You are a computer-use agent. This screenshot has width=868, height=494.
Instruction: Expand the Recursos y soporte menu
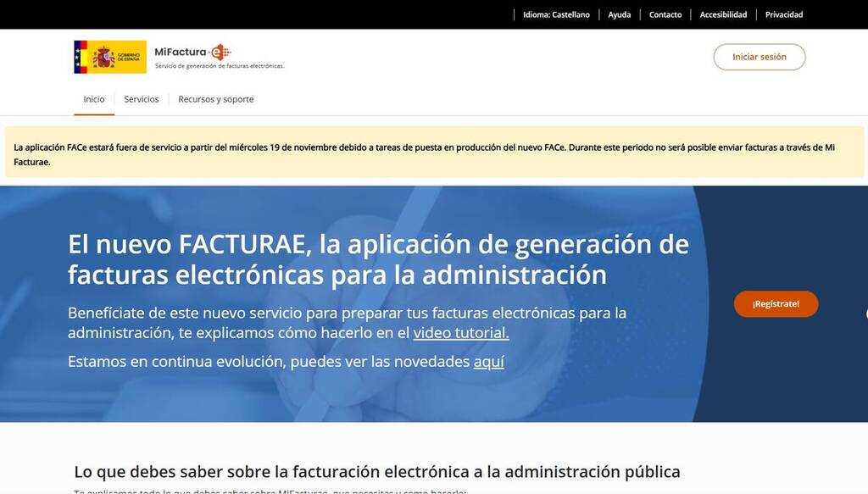pyautogui.click(x=215, y=99)
